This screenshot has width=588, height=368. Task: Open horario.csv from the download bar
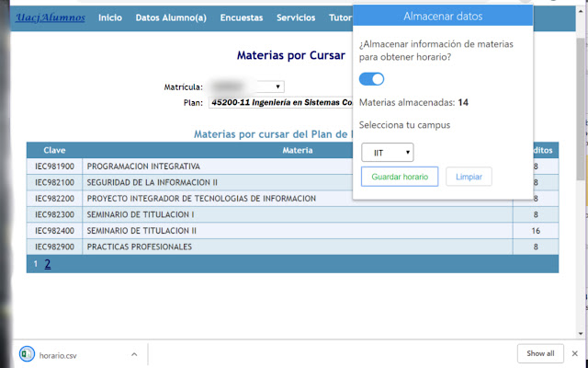tap(58, 355)
